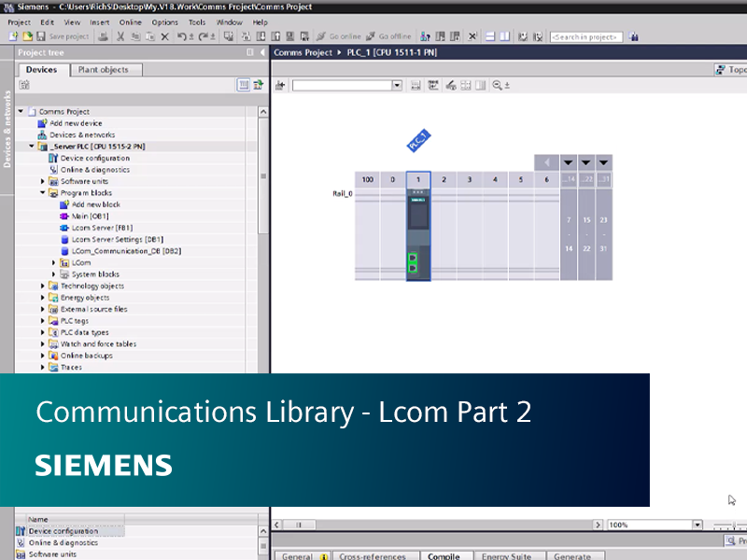
Task: Select the Cut icon on the toolbar
Action: [x=119, y=36]
